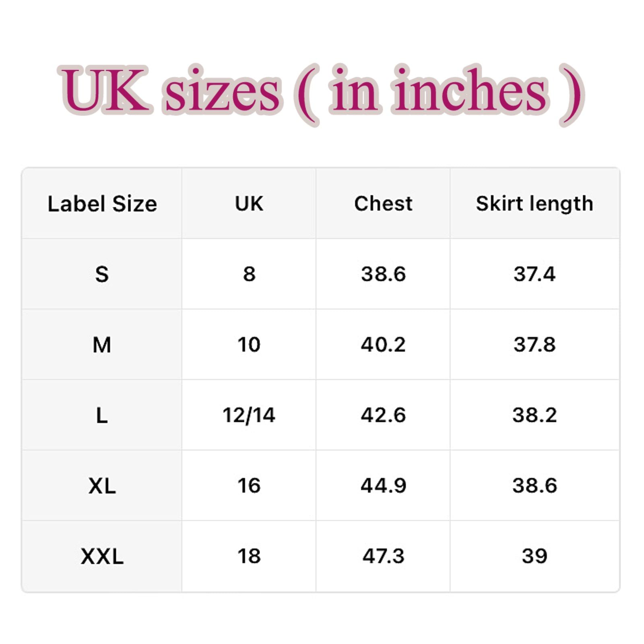Click the Chest column header
This screenshot has height=644, width=644.
coord(383,204)
